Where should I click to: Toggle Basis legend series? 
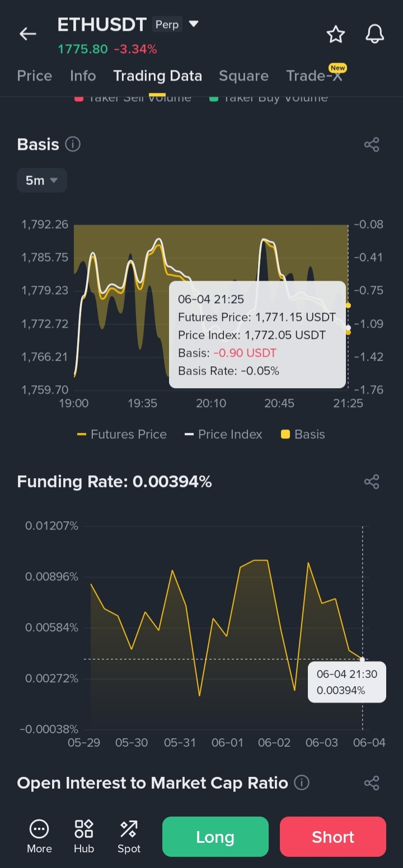(303, 435)
